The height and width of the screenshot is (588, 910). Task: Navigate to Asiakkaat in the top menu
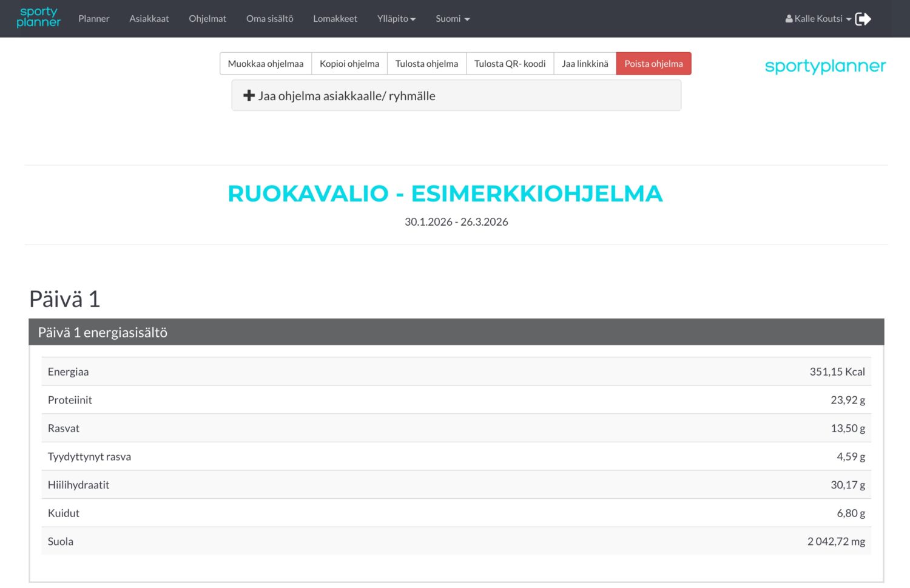pyautogui.click(x=149, y=19)
